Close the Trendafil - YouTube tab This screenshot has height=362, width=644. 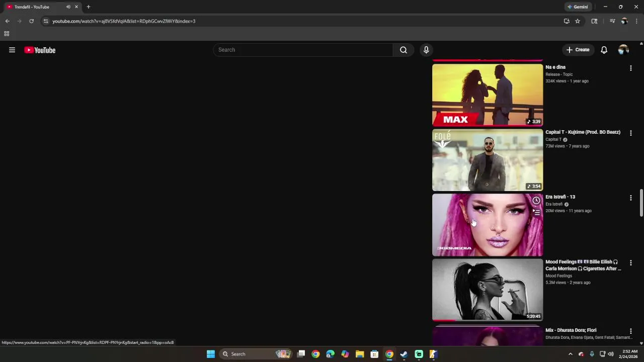point(76,7)
